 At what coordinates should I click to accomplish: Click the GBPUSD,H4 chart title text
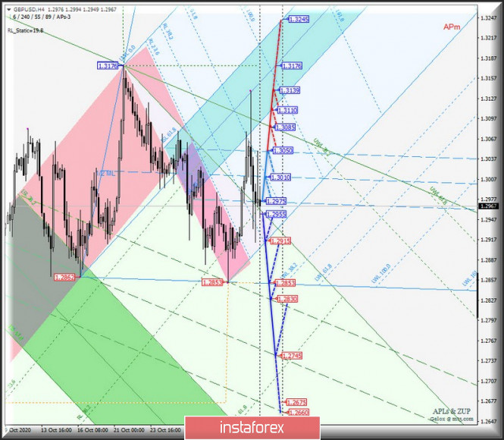(27, 10)
